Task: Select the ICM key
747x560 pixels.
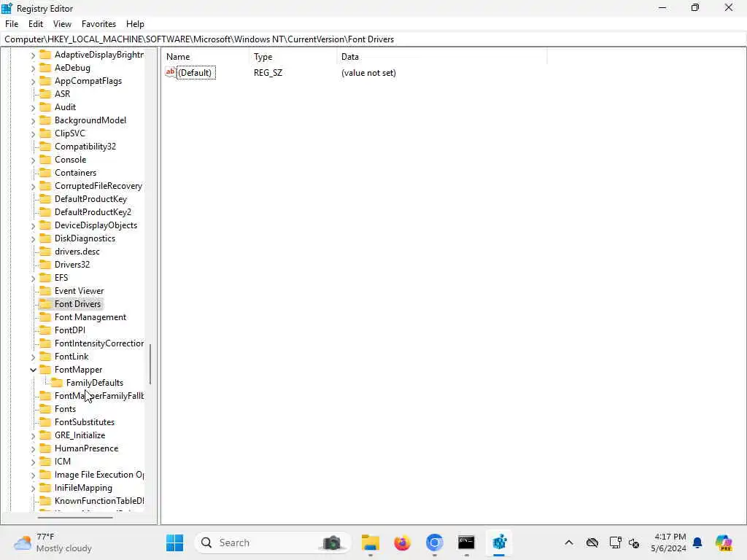Action: (x=63, y=462)
